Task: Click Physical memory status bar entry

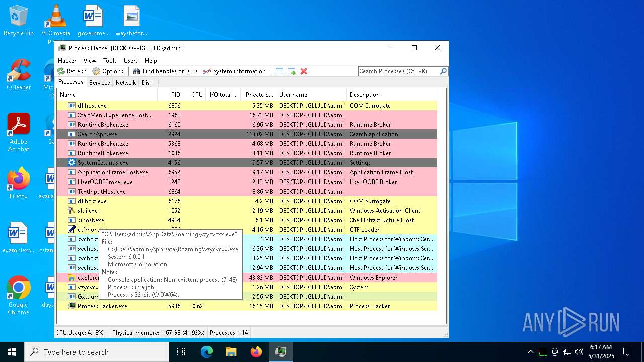Action: click(x=158, y=333)
